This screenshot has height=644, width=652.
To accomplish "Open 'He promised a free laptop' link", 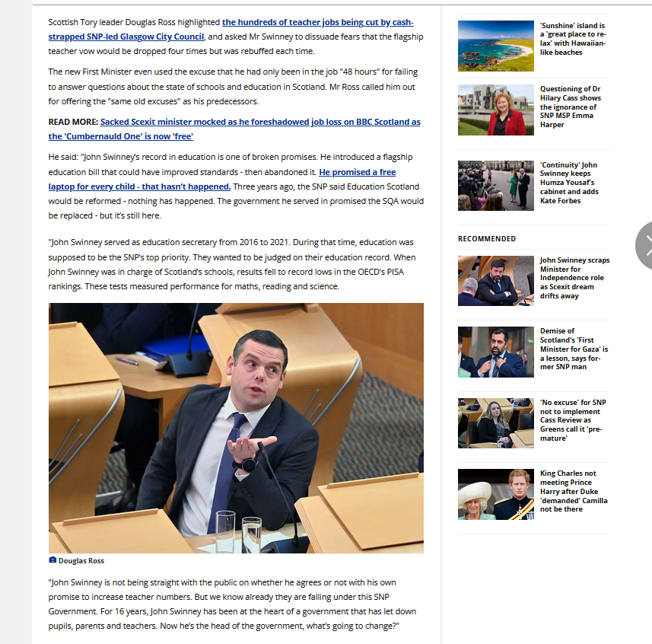I will pos(222,180).
